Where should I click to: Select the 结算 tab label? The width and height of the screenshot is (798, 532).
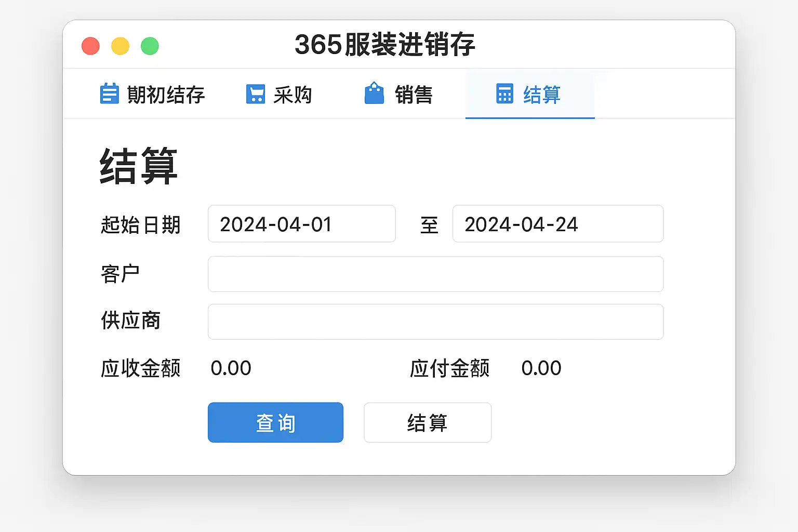point(542,95)
